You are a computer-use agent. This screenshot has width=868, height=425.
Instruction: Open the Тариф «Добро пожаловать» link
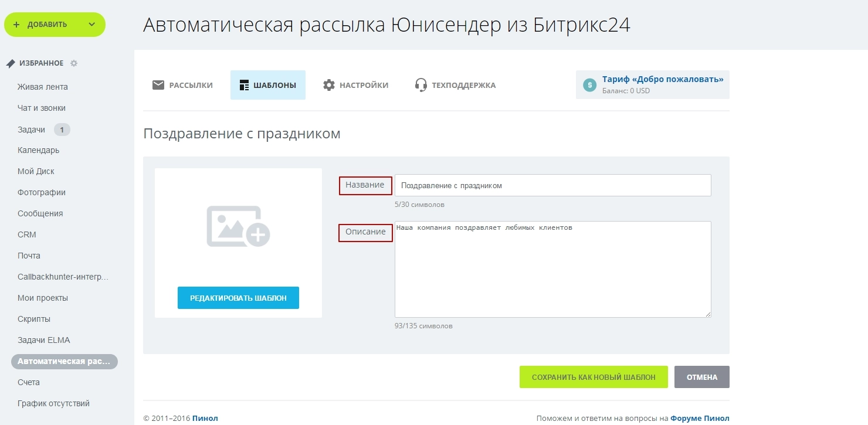coord(663,79)
